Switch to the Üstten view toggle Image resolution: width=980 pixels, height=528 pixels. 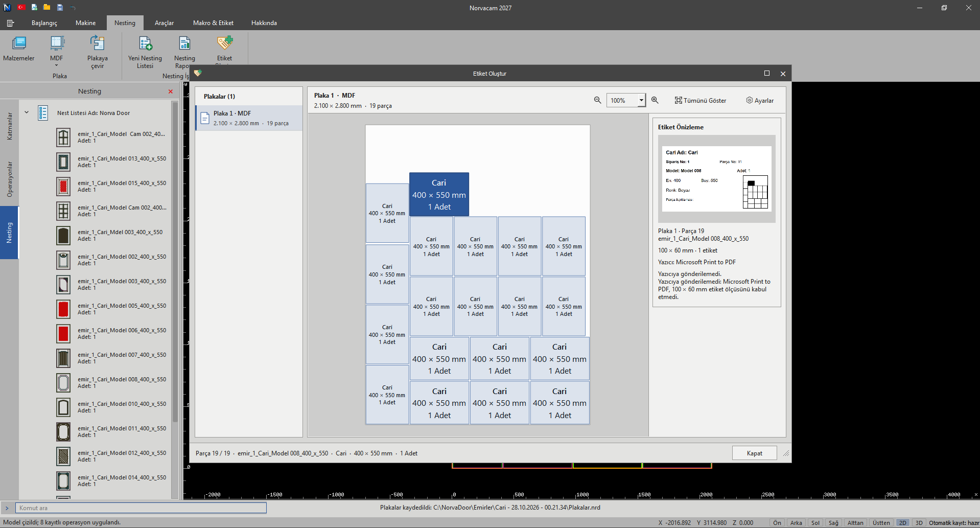click(881, 522)
